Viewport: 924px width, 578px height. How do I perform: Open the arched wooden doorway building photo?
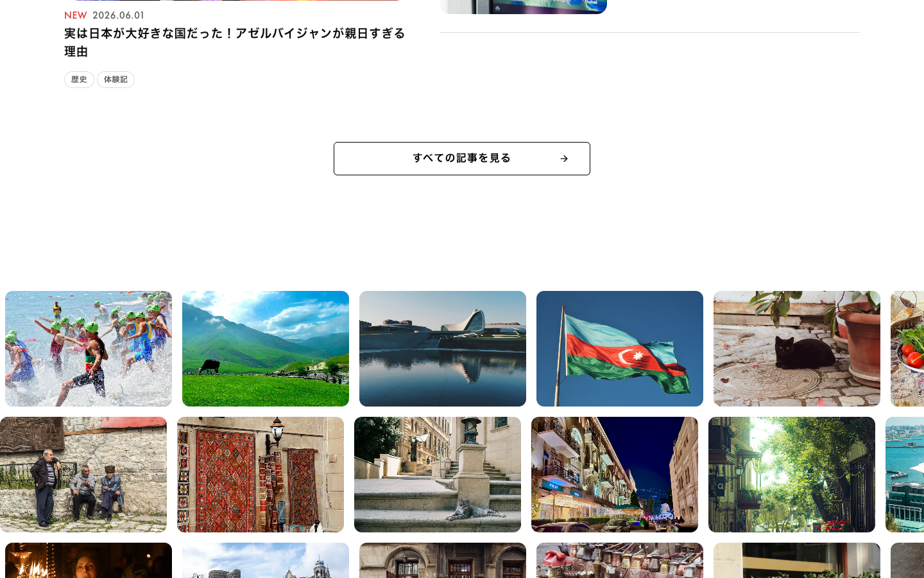(443, 561)
